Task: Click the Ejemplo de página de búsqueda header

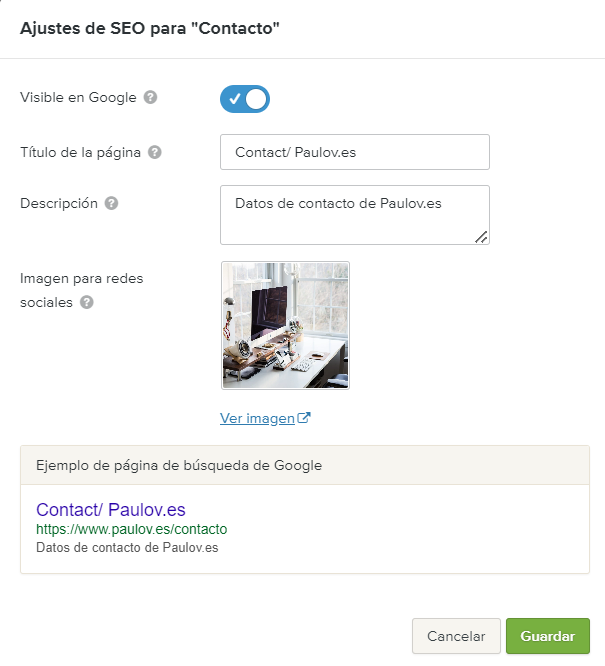Action: point(305,465)
